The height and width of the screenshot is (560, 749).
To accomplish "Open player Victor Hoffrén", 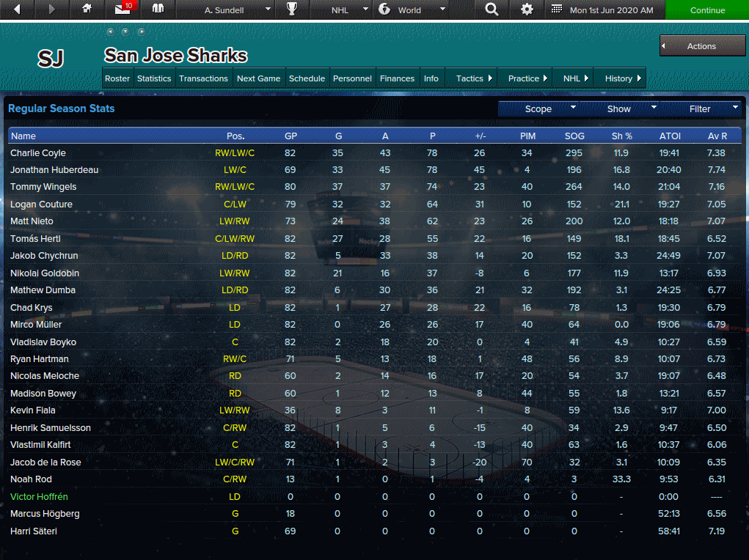I will [x=39, y=496].
